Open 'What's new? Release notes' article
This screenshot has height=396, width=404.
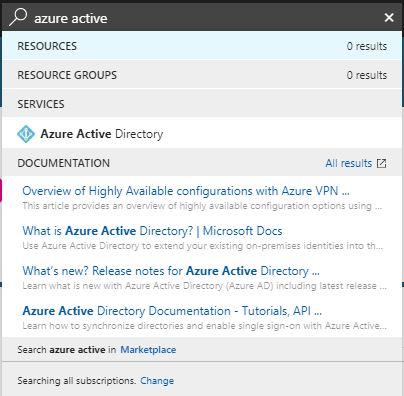click(171, 271)
